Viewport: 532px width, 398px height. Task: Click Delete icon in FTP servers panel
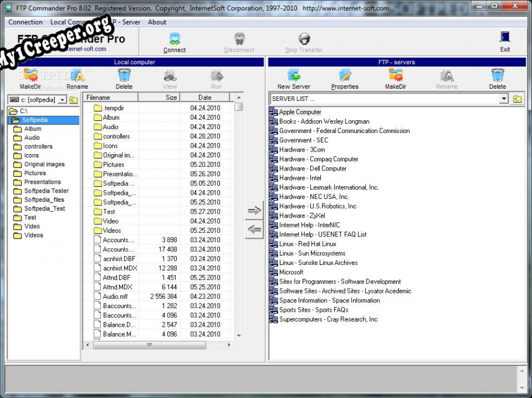(x=497, y=76)
